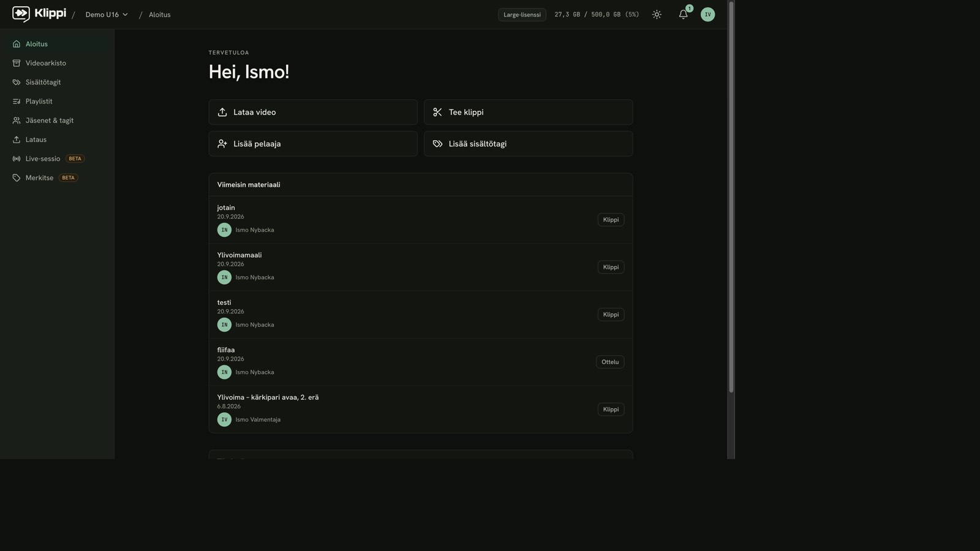The height and width of the screenshot is (551, 980).
Task: Open Live-sessio beta page
Action: click(57, 159)
